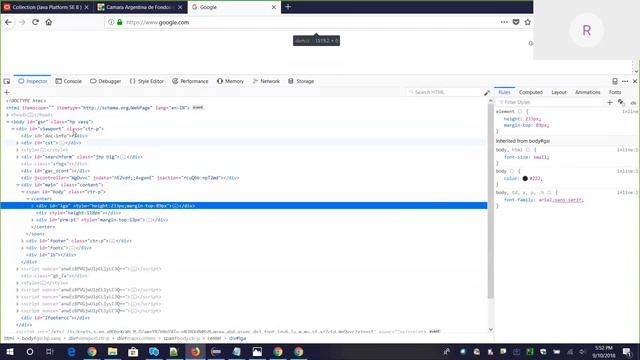Switch to Collection (Java Platform SE 8) tab

tap(46, 7)
